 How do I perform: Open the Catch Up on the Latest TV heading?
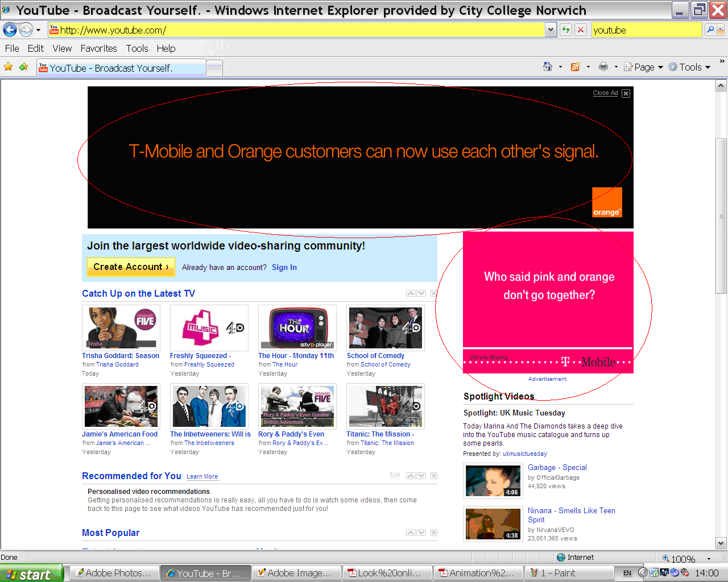tap(138, 293)
